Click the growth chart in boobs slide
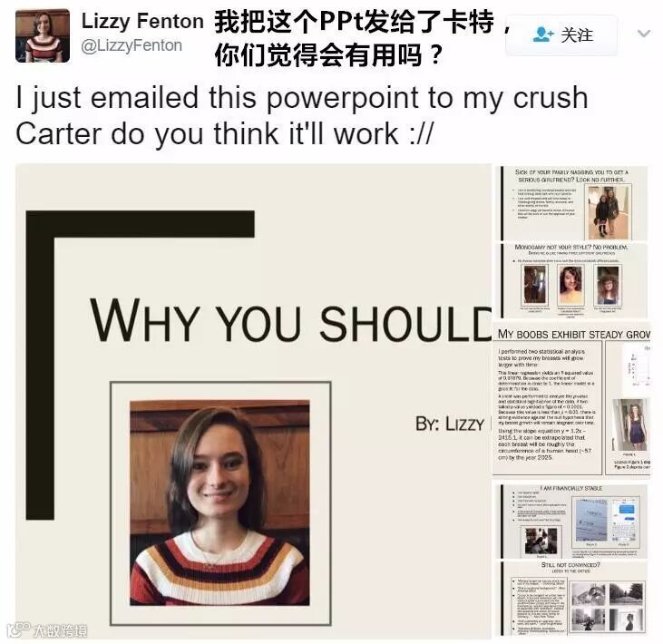The height and width of the screenshot is (644, 663). pos(637,366)
